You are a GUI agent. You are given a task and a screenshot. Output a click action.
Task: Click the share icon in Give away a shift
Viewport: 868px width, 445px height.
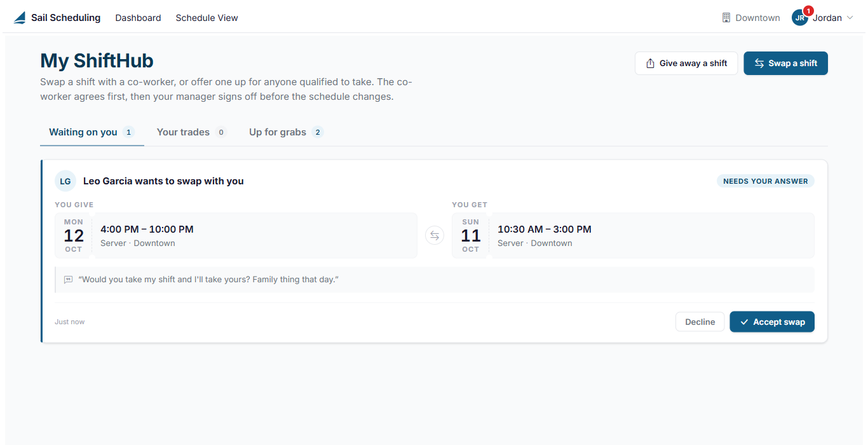(x=650, y=64)
